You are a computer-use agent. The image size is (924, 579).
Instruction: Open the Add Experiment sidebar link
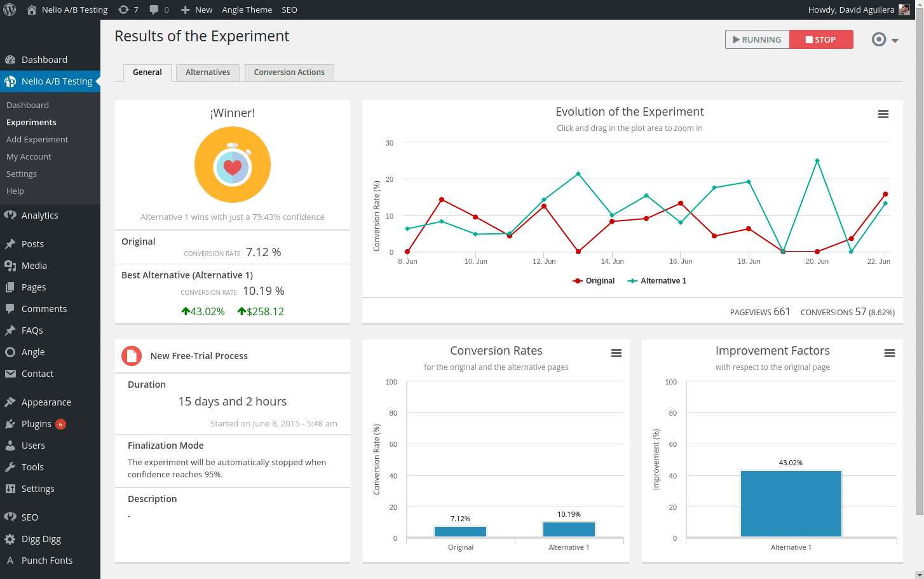point(37,139)
